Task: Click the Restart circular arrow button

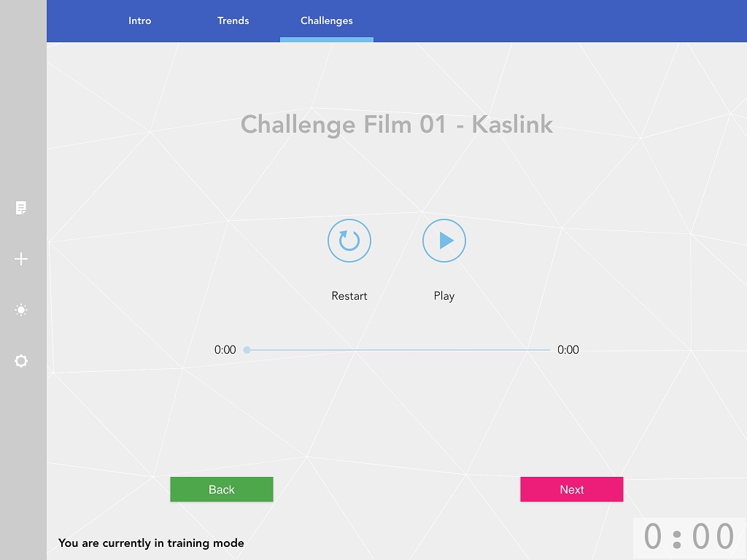Action: pos(349,241)
